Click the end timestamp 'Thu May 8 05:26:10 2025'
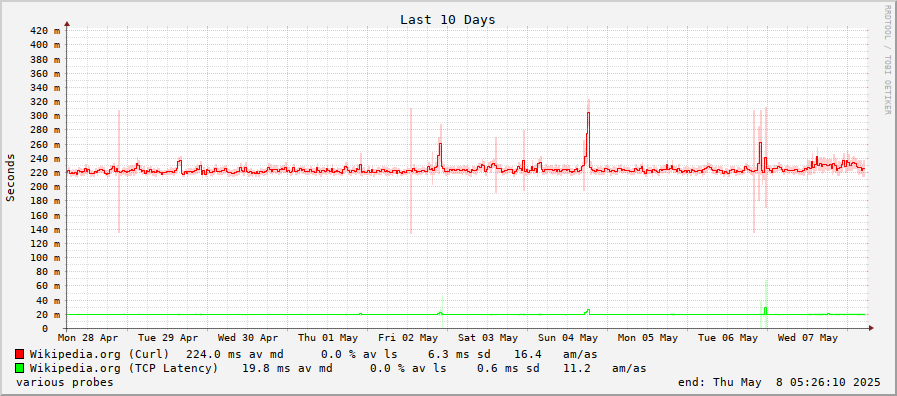897x396 pixels. 798,382
